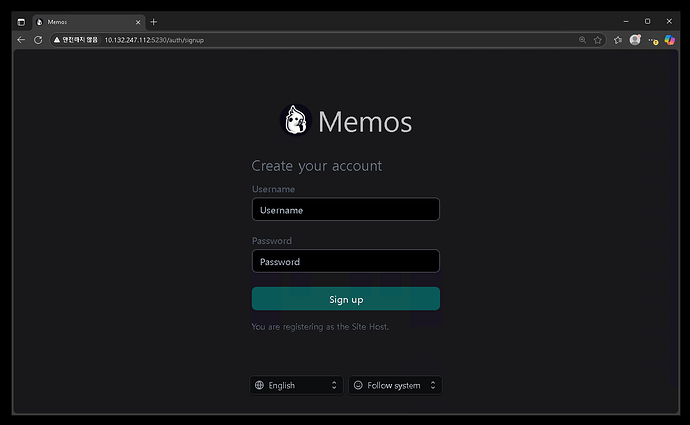
Task: Maximize the browser window
Action: tap(647, 21)
